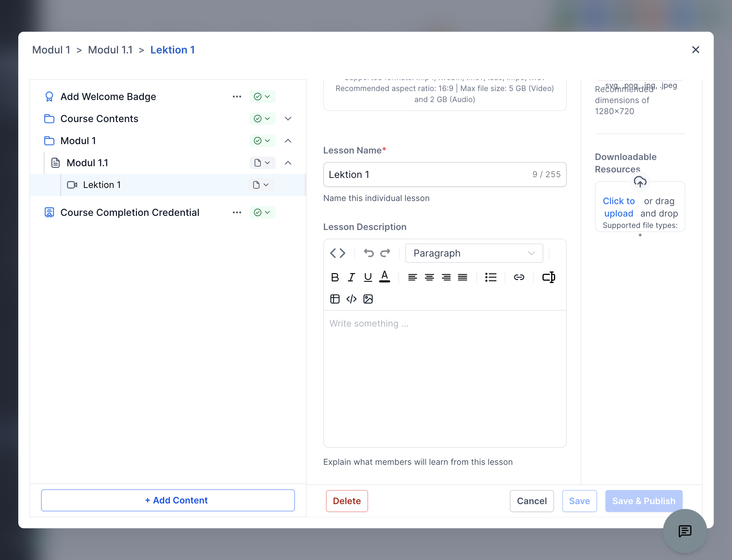Focus the Lesson Name input field
This screenshot has height=560, width=732.
(445, 174)
